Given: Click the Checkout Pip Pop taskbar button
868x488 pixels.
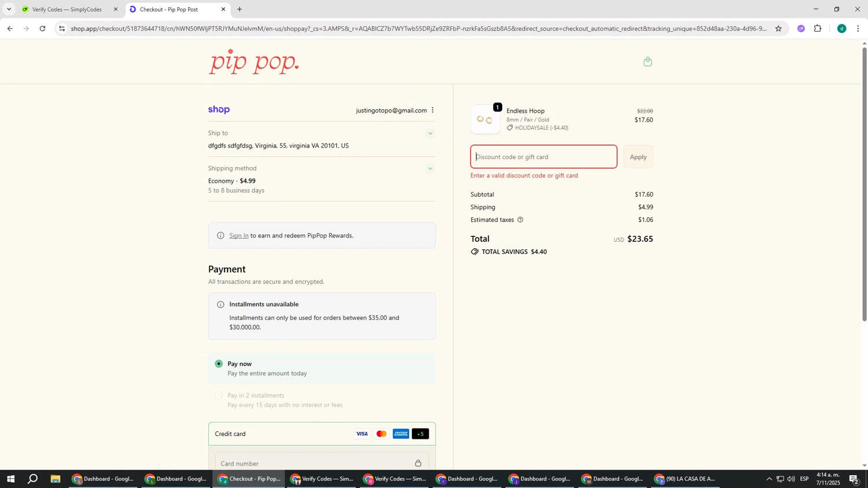Looking at the screenshot, I should (249, 479).
